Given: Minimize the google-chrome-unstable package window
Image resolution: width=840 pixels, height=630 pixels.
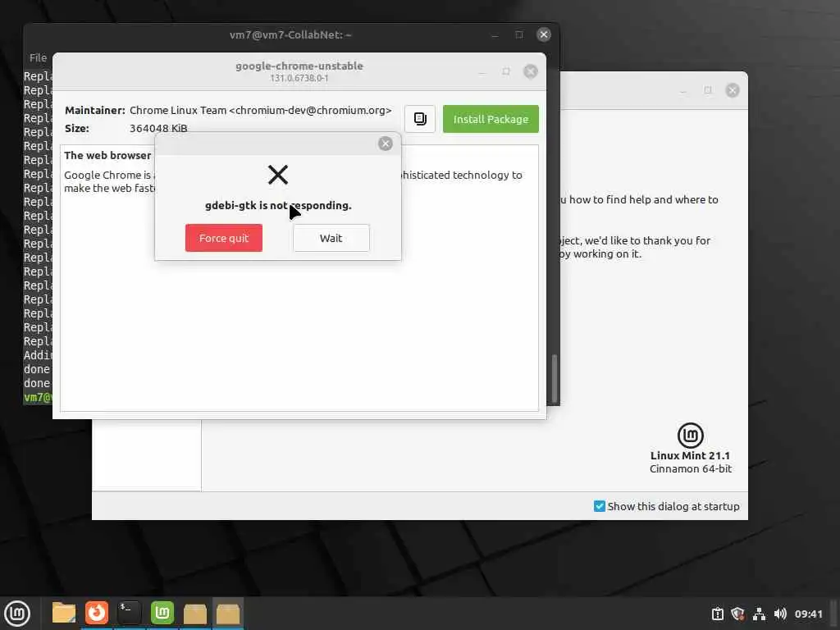Looking at the screenshot, I should point(482,72).
